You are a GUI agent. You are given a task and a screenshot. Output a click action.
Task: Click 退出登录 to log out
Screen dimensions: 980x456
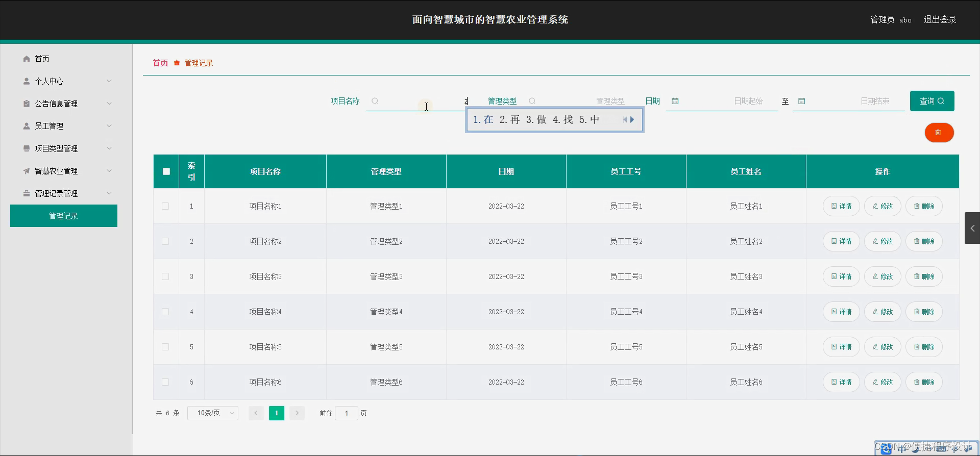(940, 20)
